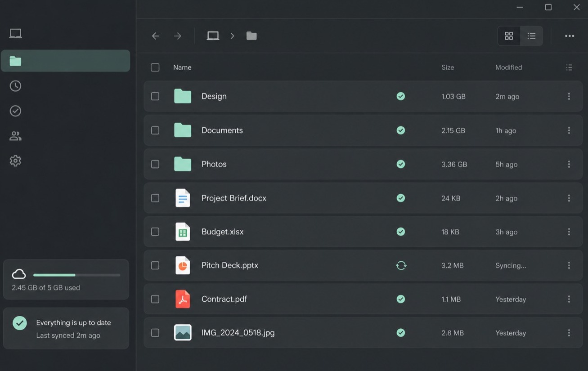Open the toolbar three-dot more menu
The height and width of the screenshot is (371, 588).
point(570,36)
